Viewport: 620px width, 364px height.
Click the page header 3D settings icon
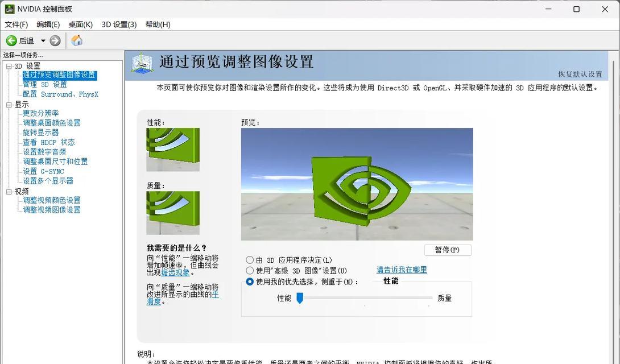click(142, 63)
